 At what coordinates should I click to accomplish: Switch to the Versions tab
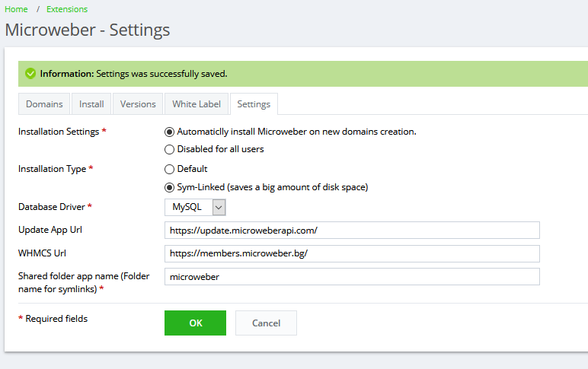[138, 104]
